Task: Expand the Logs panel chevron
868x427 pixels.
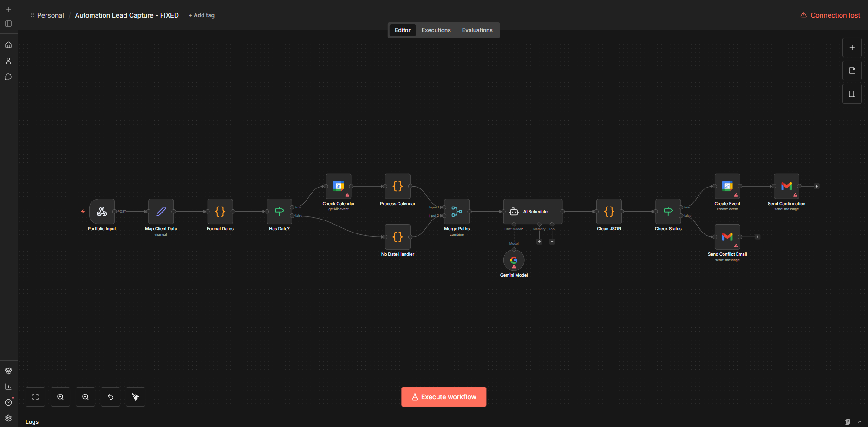Action: [859, 422]
